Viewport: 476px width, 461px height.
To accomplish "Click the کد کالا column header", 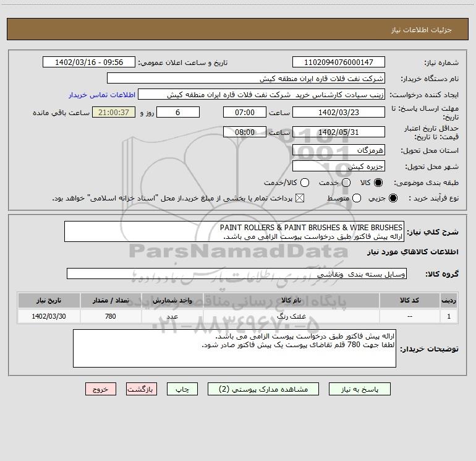I will click(x=409, y=301).
